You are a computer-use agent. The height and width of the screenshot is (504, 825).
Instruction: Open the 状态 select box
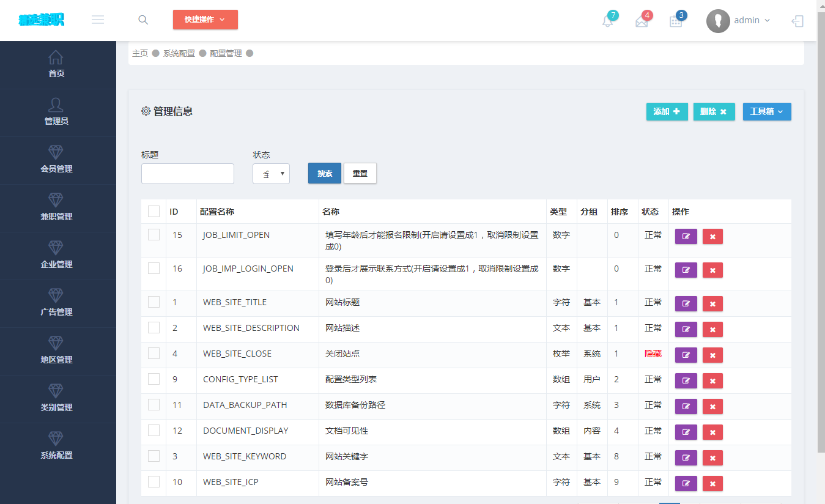point(271,174)
